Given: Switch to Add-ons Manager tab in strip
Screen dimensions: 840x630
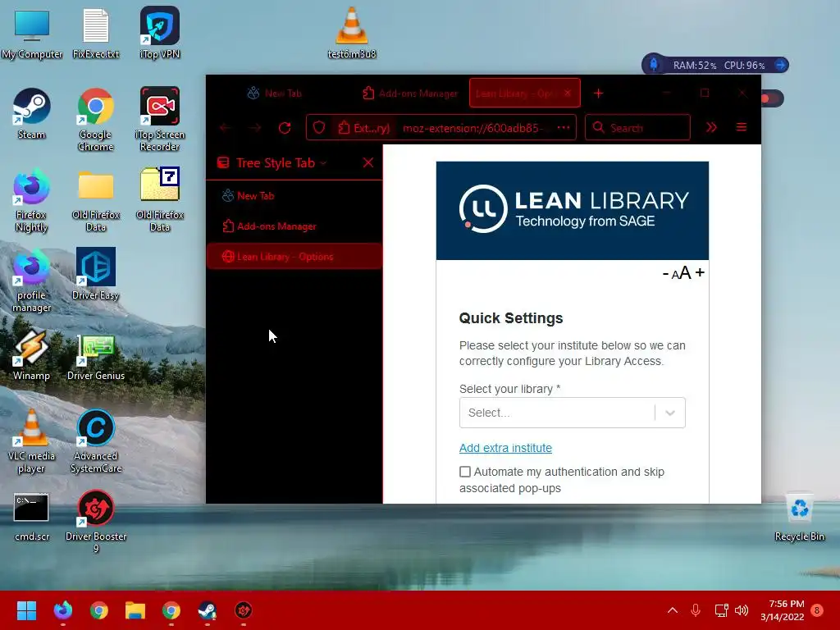Looking at the screenshot, I should pyautogui.click(x=410, y=94).
